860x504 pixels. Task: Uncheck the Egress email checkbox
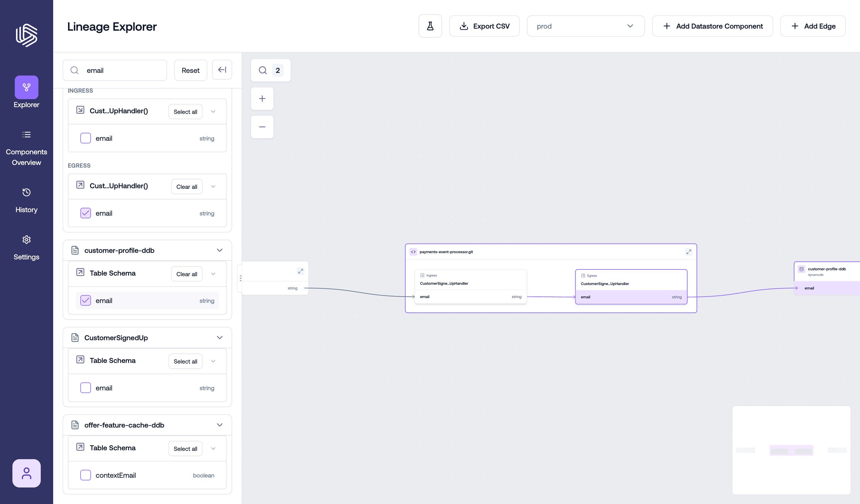point(85,213)
